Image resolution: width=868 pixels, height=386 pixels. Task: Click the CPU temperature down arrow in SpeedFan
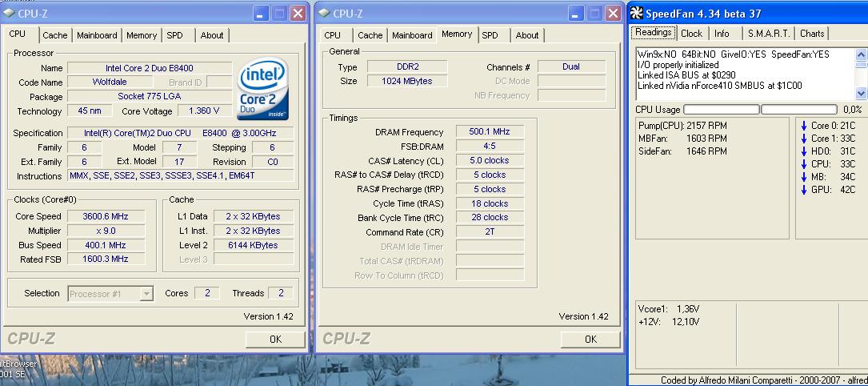(804, 164)
